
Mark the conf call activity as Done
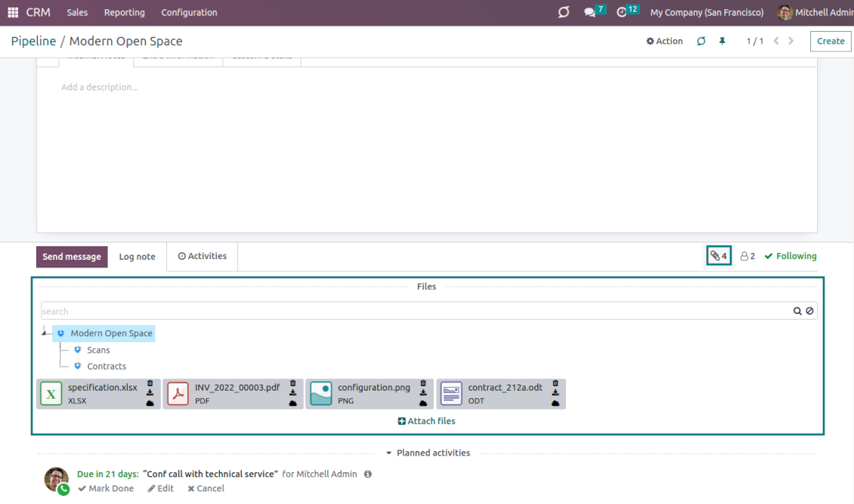click(x=106, y=488)
